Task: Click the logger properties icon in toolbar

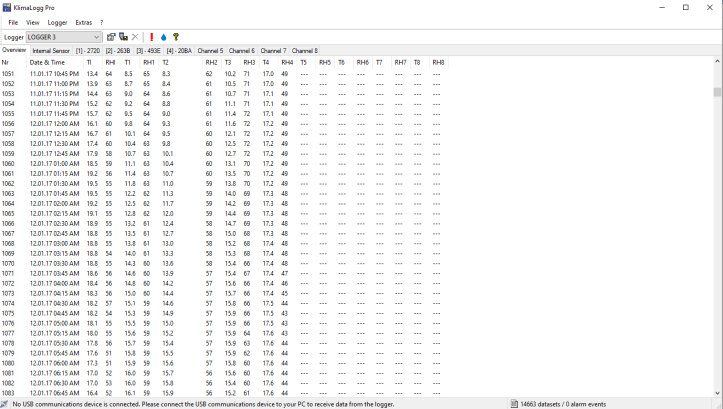Action: 111,37
